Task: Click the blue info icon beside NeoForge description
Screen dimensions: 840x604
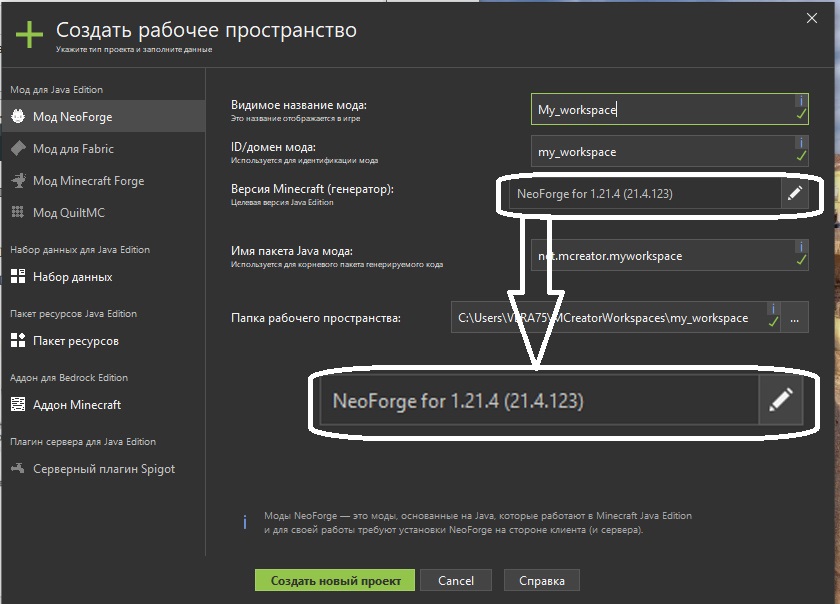Action: tap(245, 522)
